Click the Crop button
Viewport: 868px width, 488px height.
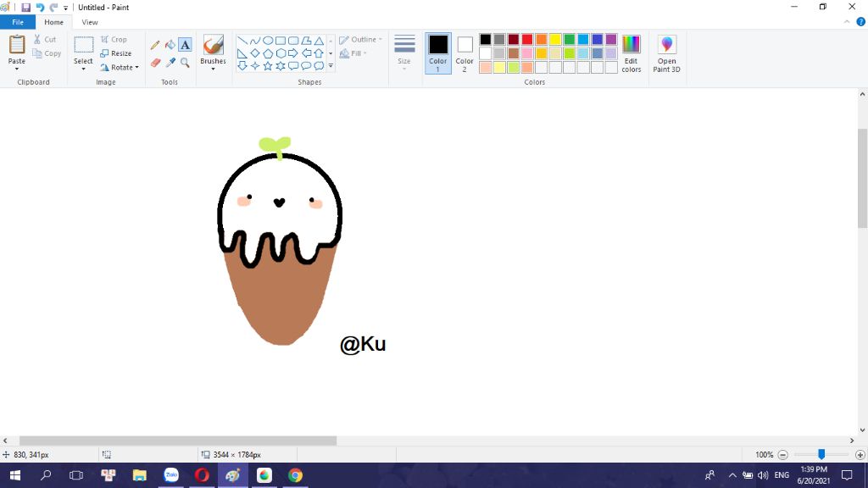(114, 39)
